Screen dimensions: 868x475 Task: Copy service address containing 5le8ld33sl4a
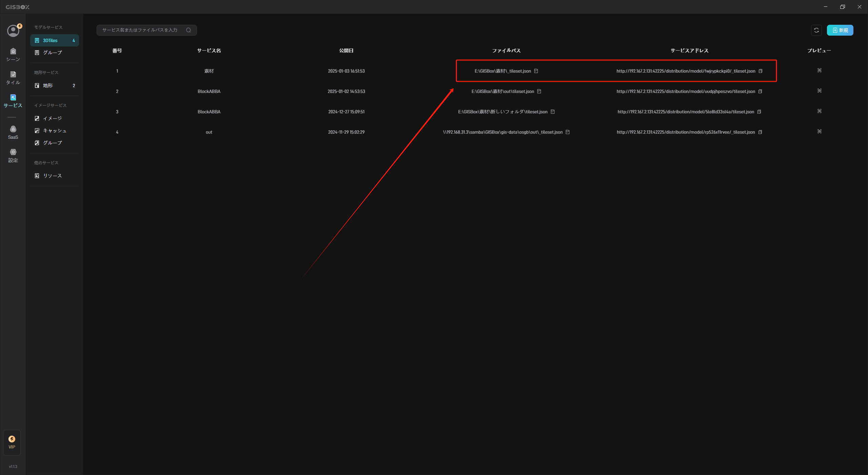pyautogui.click(x=759, y=112)
